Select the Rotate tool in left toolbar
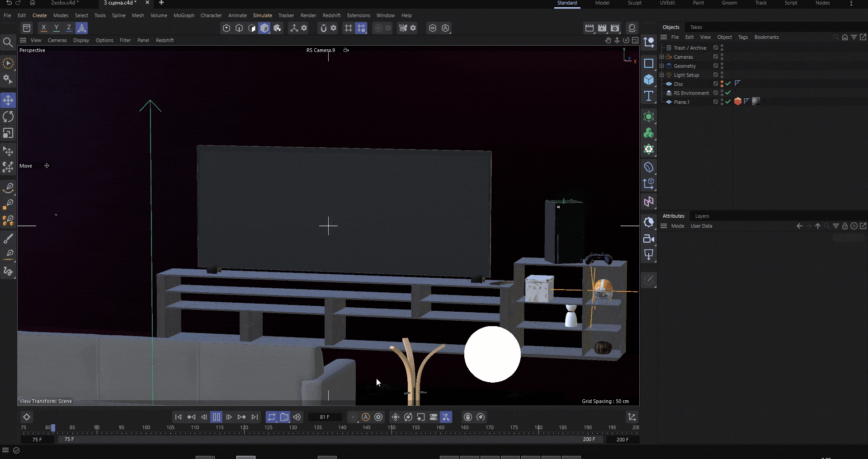The width and height of the screenshot is (868, 459). (8, 117)
